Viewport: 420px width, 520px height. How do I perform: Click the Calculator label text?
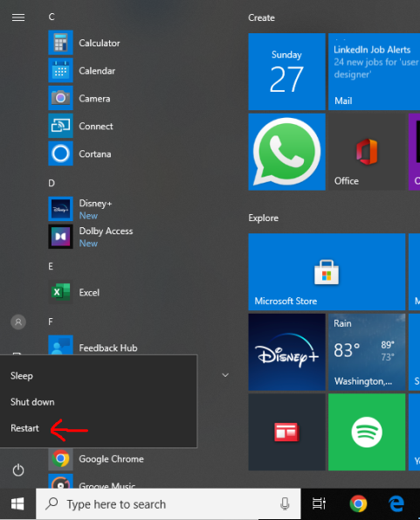(100, 43)
